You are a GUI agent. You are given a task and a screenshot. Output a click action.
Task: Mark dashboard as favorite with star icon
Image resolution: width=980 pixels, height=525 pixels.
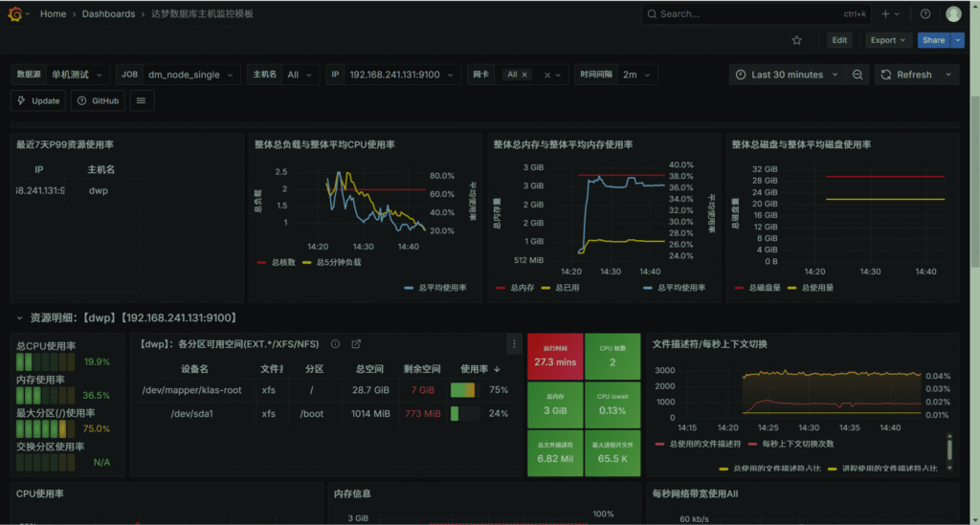click(797, 40)
